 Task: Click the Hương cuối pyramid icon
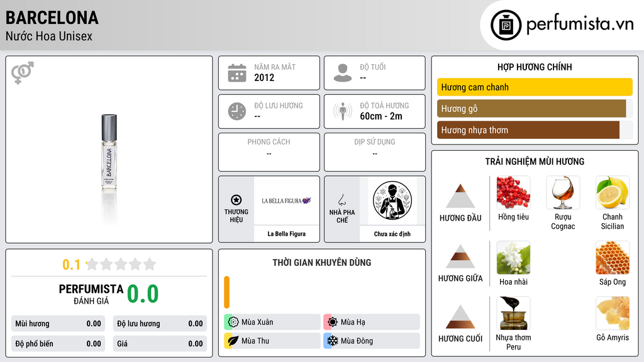460,317
